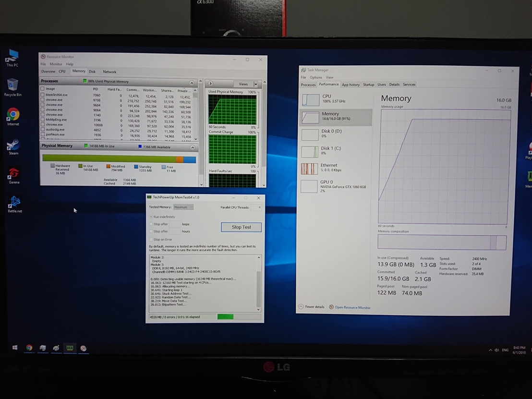Screen dimensions: 532x399
Task: Switch to Disk tab in Resource Monitor
Action: 92,72
